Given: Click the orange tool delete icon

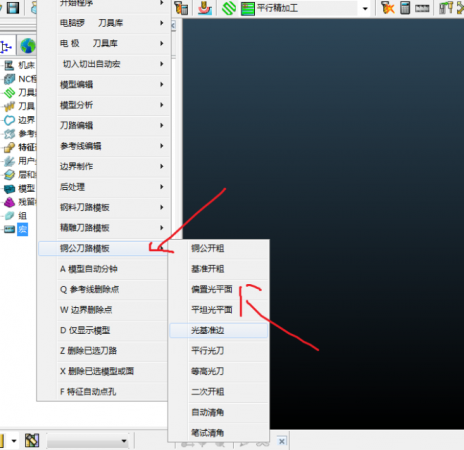Looking at the screenshot, I should (387, 8).
